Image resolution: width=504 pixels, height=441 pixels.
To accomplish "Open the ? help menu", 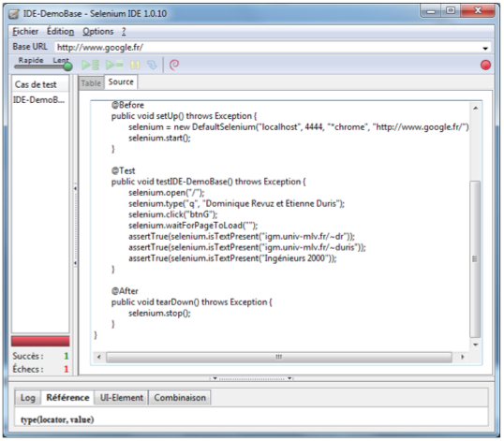I will [124, 32].
